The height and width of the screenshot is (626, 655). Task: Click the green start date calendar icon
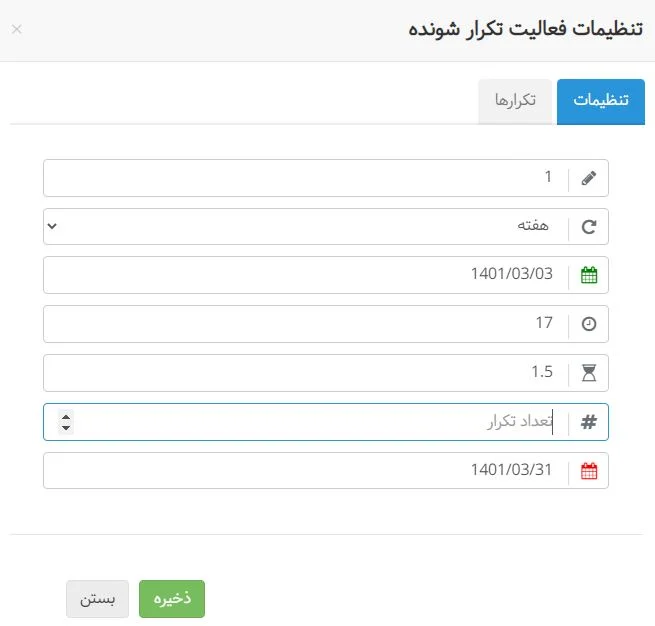click(x=589, y=276)
